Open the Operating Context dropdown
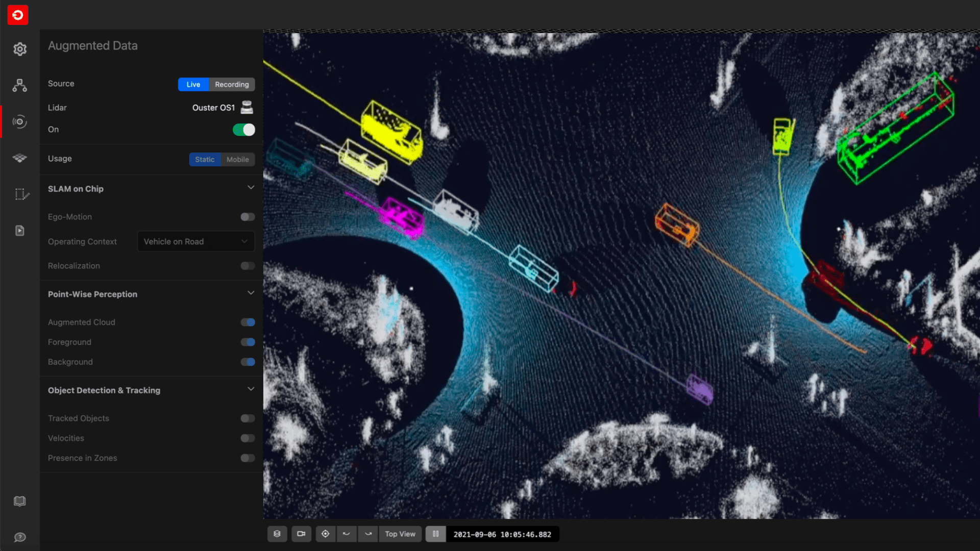The image size is (980, 551). coord(195,241)
